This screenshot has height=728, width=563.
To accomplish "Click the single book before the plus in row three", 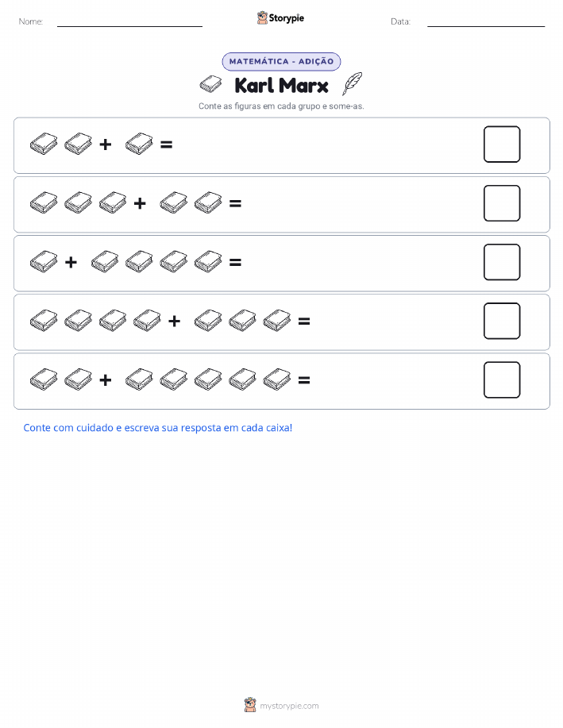I will click(44, 262).
